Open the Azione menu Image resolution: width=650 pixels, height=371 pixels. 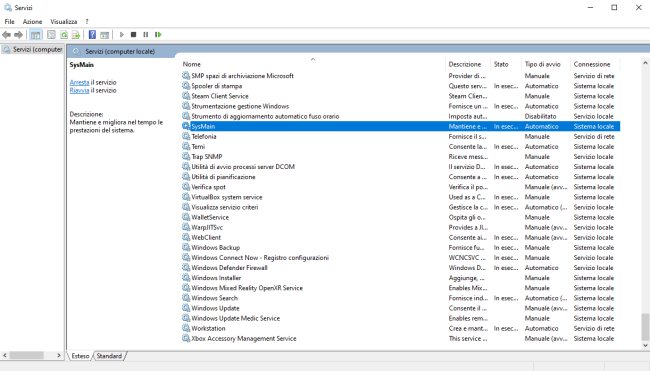32,22
